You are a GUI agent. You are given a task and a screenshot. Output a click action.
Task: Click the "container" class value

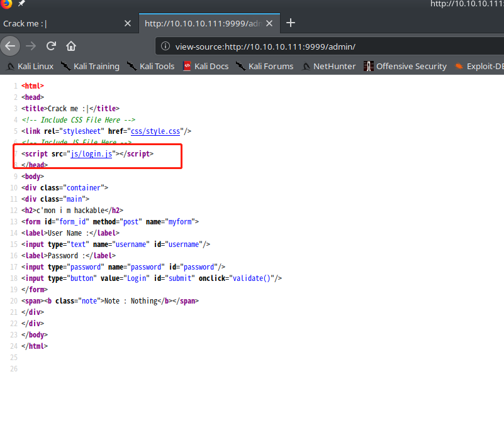coord(83,188)
